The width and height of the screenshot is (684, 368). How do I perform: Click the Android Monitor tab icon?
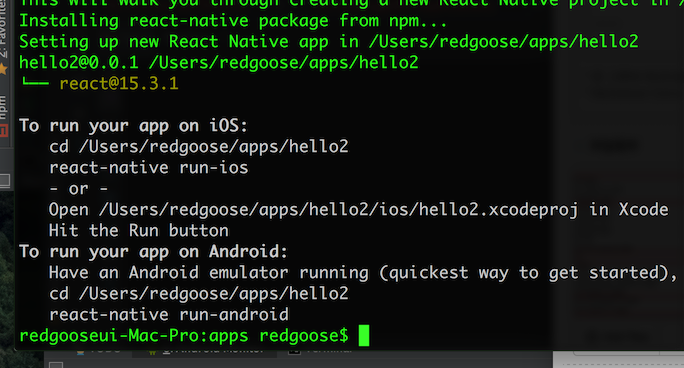[152, 350]
